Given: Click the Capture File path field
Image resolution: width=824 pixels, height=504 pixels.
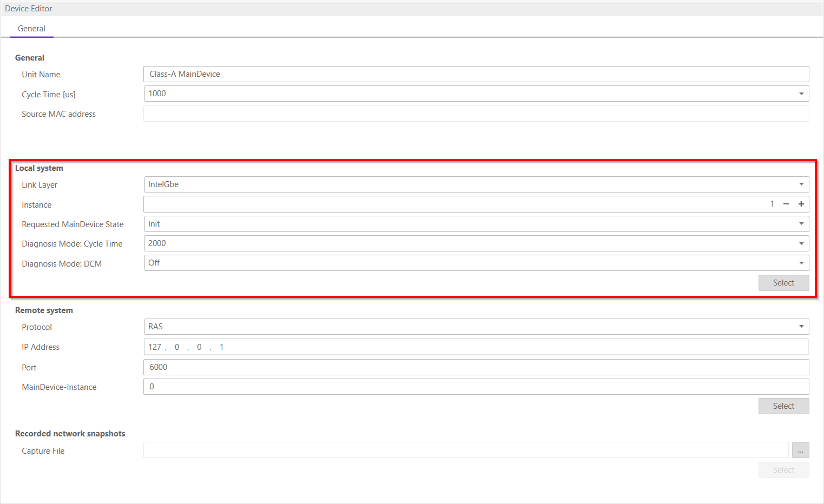Looking at the screenshot, I should pos(465,450).
